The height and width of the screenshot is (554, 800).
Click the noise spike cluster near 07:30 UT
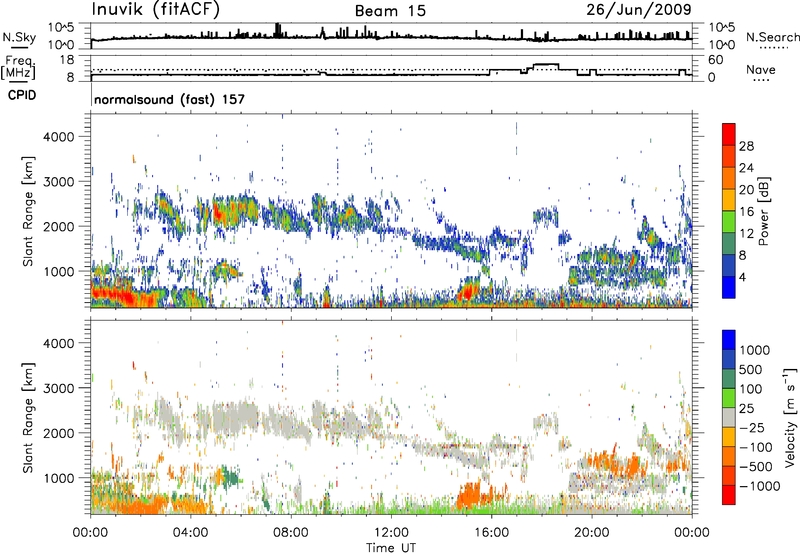[278, 30]
